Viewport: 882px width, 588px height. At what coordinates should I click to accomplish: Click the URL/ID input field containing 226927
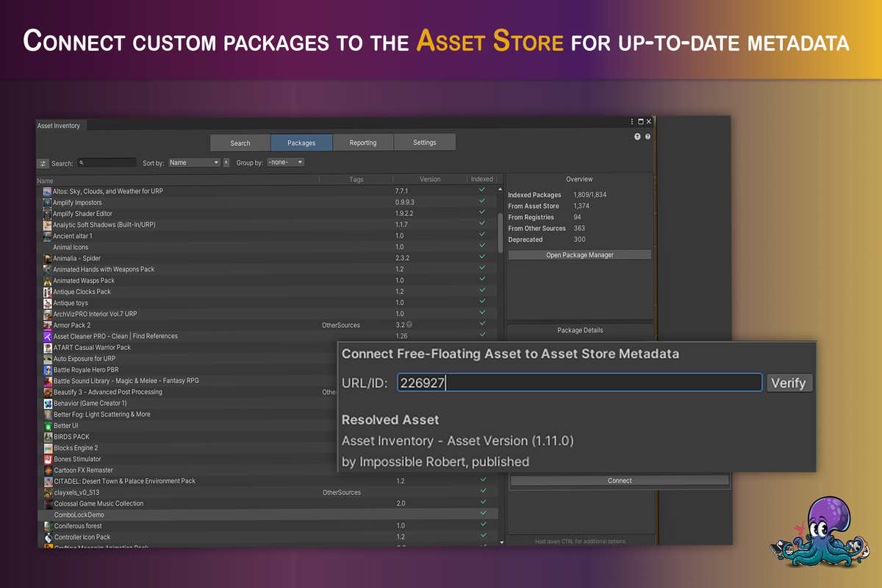579,382
